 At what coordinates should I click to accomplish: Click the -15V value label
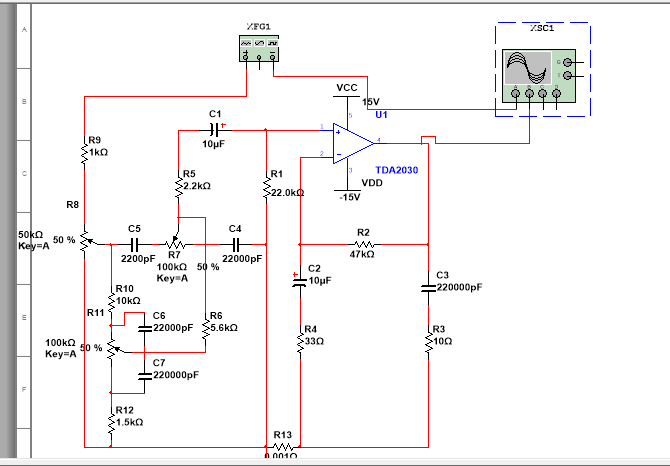pos(350,197)
